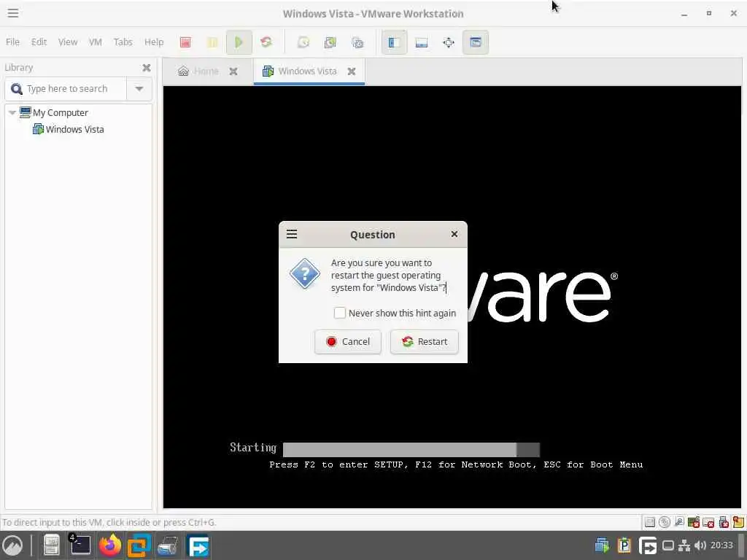Toggle the console view toolbar icon
Screen dimensions: 747x560
(x=476, y=42)
